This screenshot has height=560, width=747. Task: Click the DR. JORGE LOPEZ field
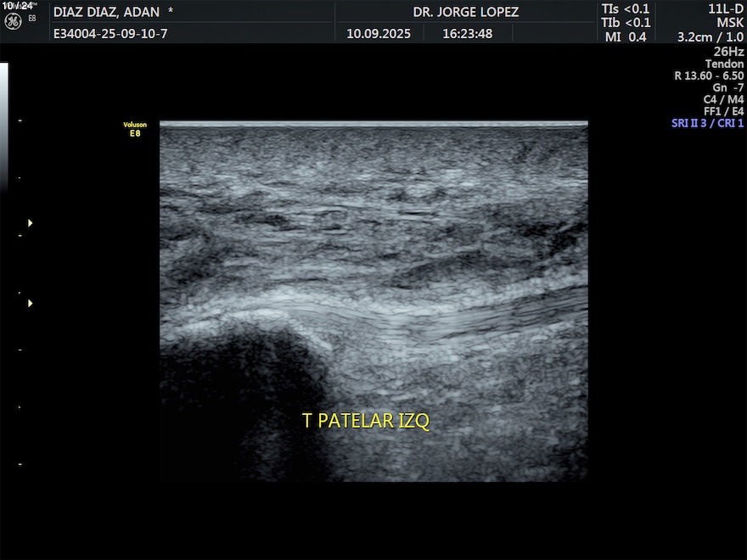pos(465,12)
